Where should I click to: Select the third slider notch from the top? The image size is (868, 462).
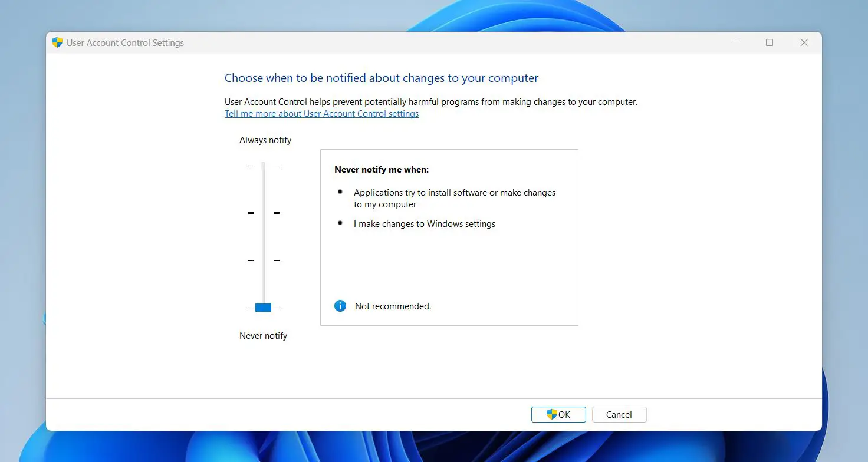pyautogui.click(x=263, y=260)
